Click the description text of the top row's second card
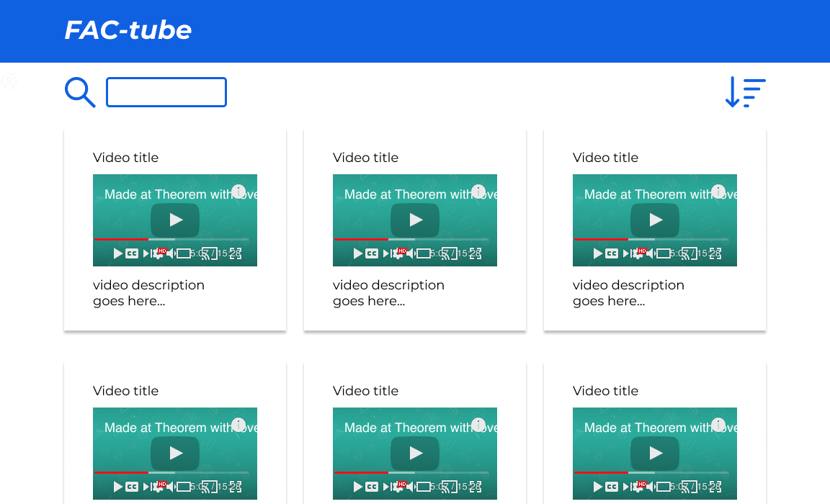This screenshot has width=830, height=504. pos(388,293)
